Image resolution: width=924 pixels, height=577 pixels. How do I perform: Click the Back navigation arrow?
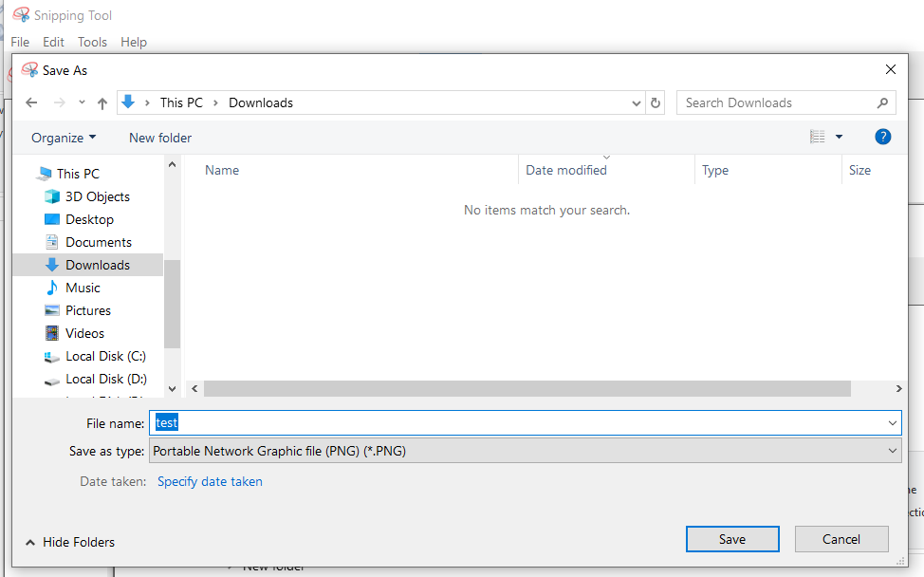(x=31, y=102)
